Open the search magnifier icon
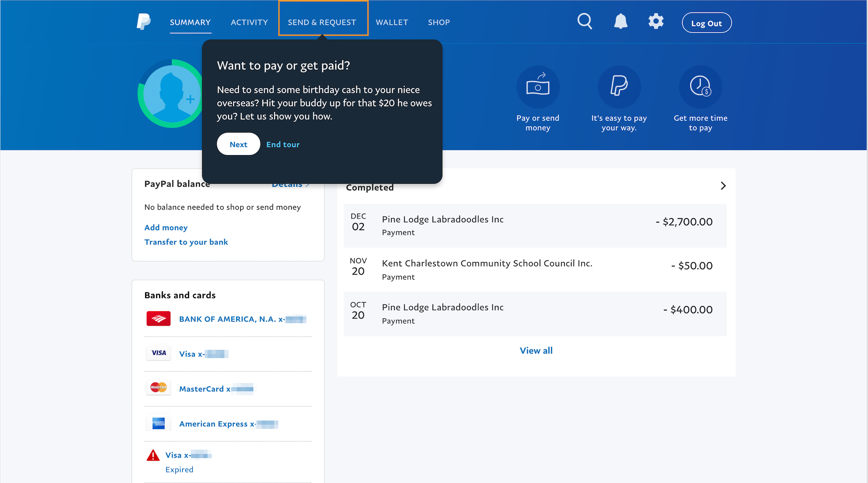 click(x=585, y=21)
